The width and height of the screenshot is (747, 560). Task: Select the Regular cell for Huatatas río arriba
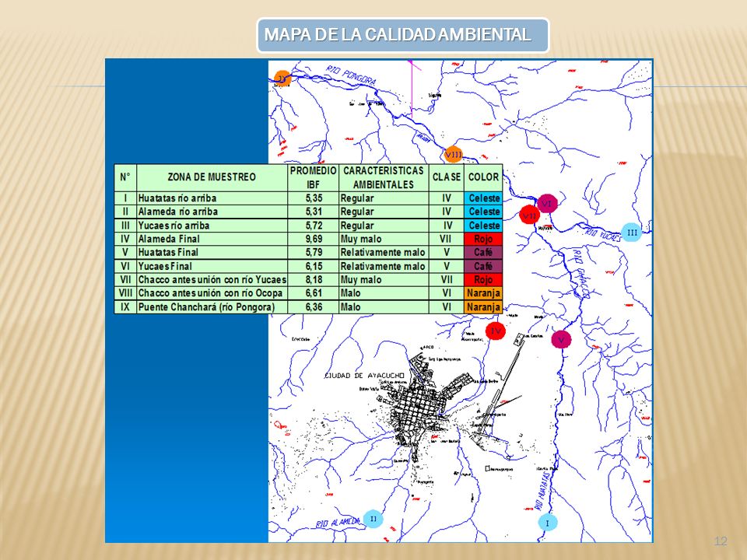pyautogui.click(x=384, y=198)
